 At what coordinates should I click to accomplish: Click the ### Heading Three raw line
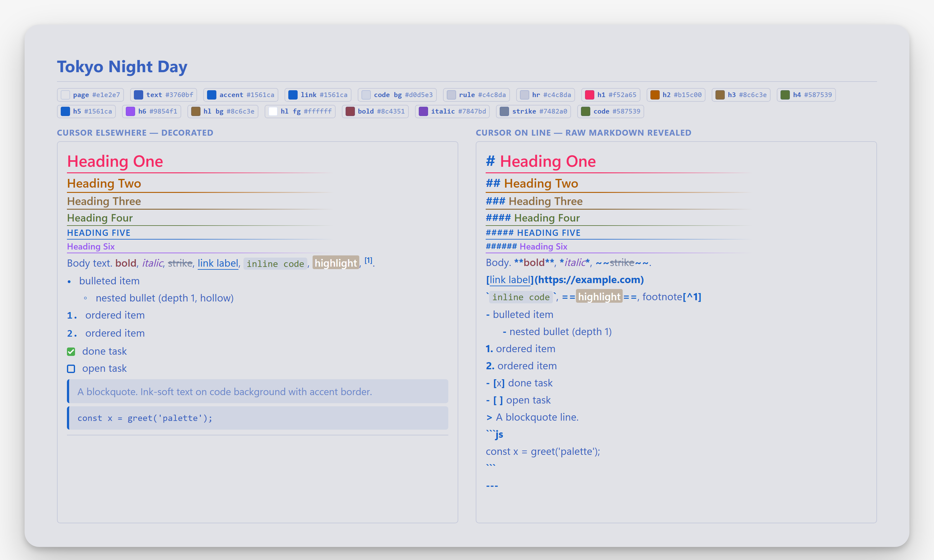[534, 201]
